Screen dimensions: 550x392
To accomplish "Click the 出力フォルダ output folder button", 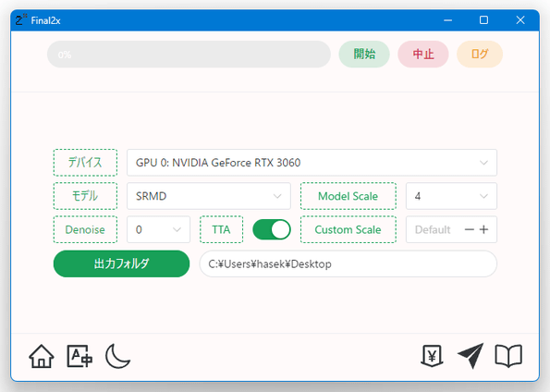I will coord(121,263).
